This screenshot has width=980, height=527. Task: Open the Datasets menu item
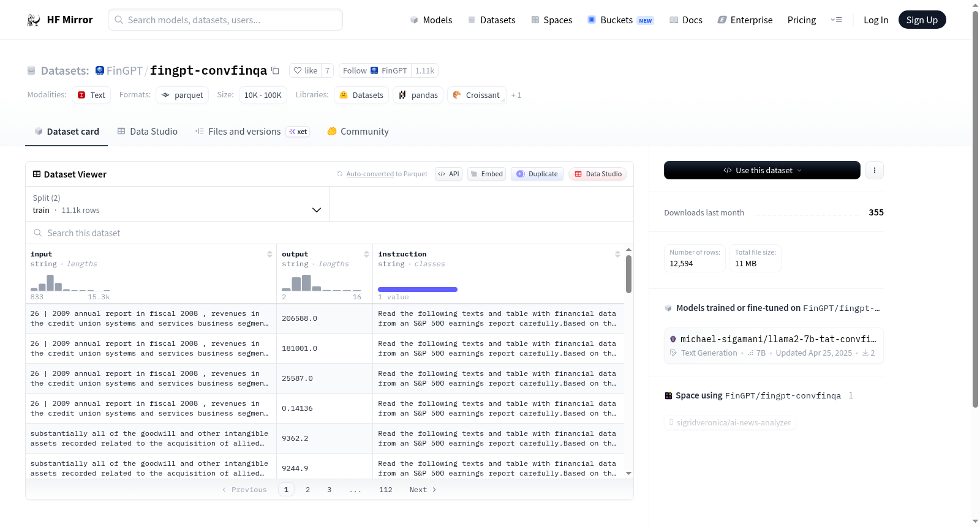(492, 20)
